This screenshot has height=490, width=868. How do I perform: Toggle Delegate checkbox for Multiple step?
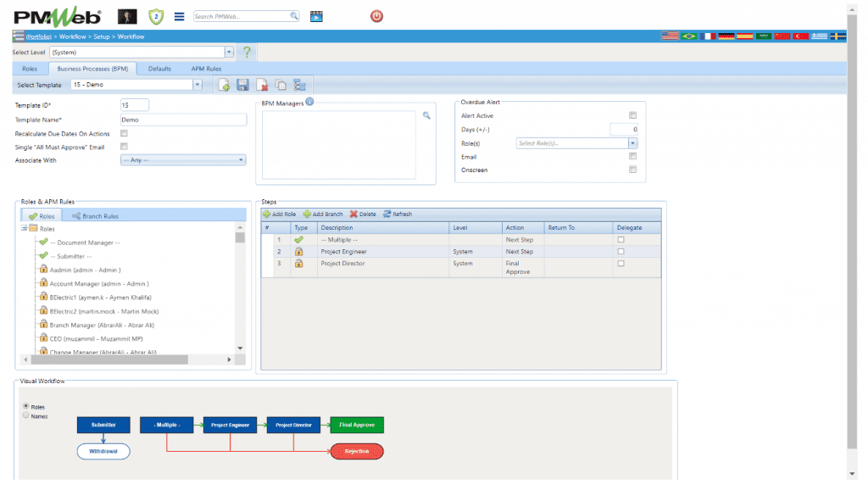tap(620, 240)
